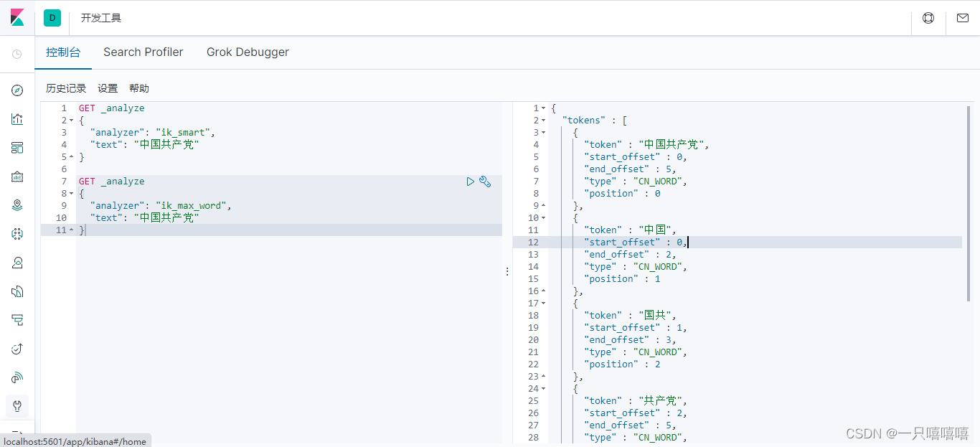Open the recently viewed clock icon

17,54
